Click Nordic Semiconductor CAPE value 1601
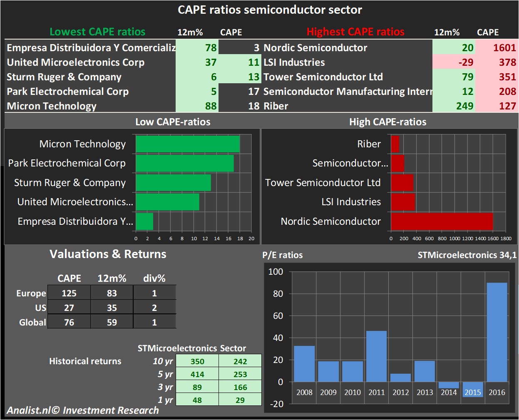The image size is (519, 420). click(x=497, y=48)
